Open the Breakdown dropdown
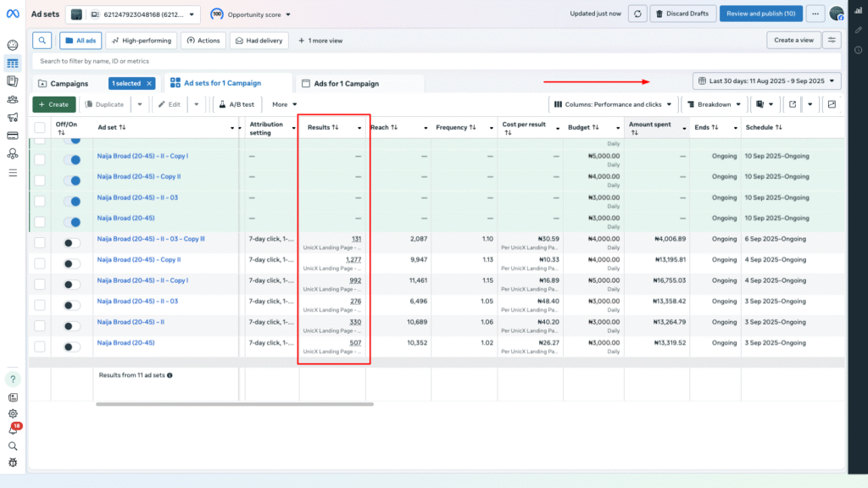This screenshot has height=488, width=868. pos(716,104)
